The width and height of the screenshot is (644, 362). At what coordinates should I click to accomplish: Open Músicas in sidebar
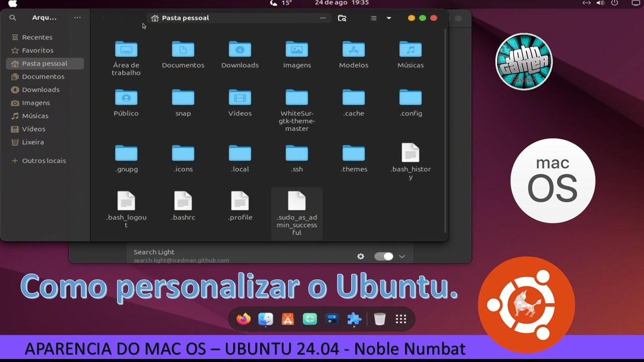coord(45,116)
